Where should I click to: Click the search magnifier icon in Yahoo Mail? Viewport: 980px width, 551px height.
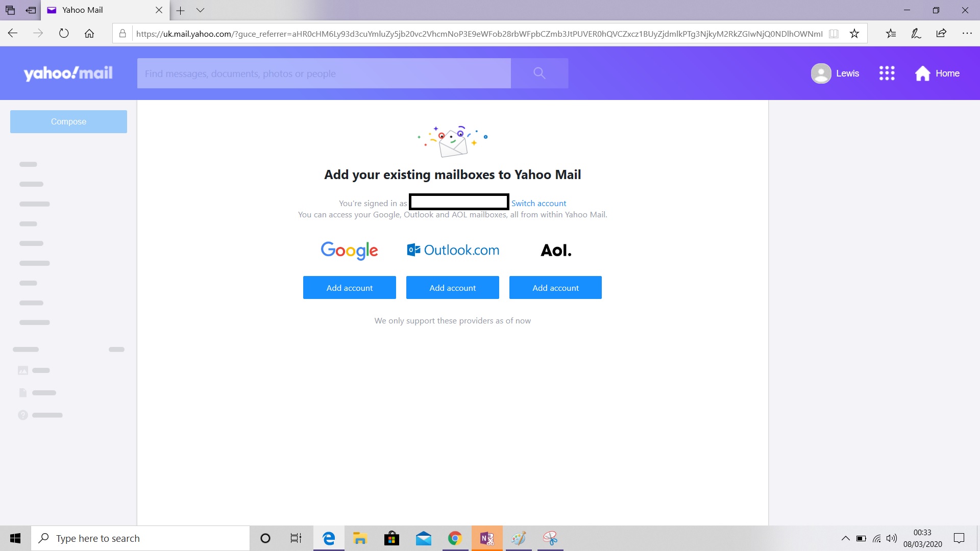539,73
